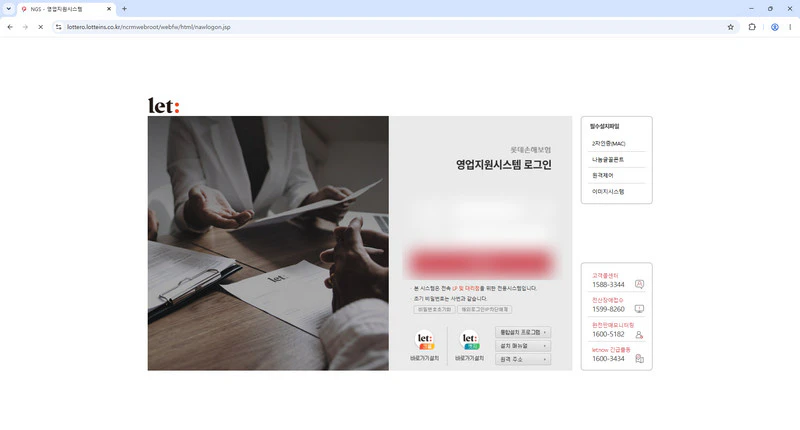This screenshot has height=430, width=800.
Task: Click the 나눔글꼴폰트 install link
Action: (x=608, y=160)
